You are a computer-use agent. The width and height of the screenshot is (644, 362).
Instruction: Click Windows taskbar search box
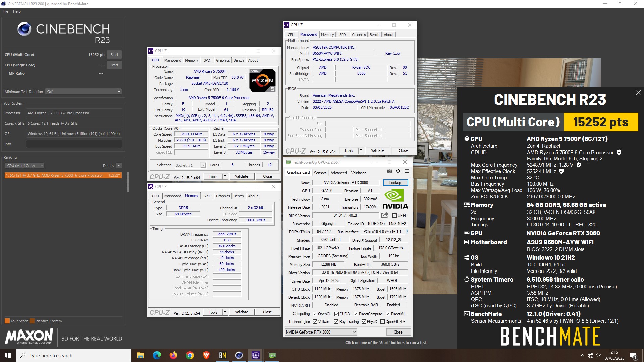pyautogui.click(x=74, y=355)
